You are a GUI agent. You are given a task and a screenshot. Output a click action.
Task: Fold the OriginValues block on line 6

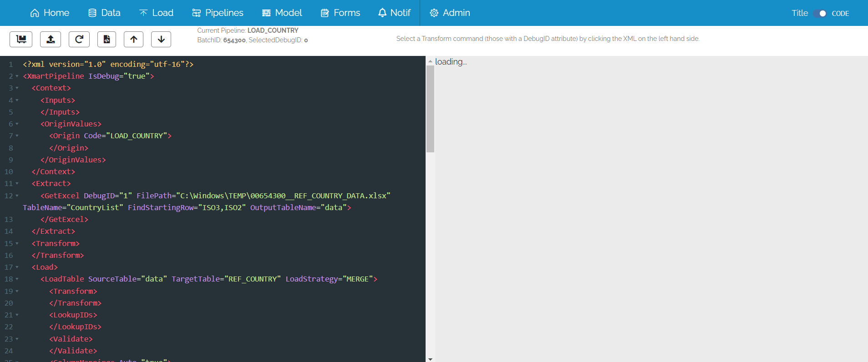(17, 124)
